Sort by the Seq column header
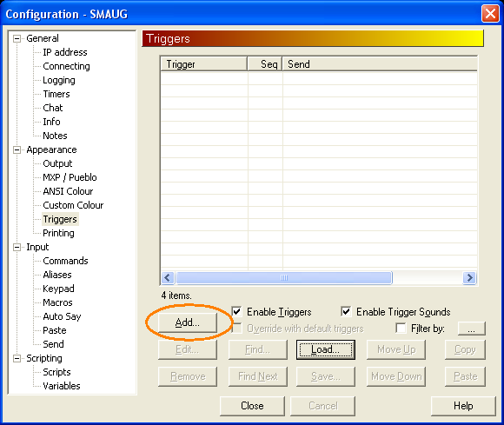This screenshot has width=504, height=425. click(265, 64)
